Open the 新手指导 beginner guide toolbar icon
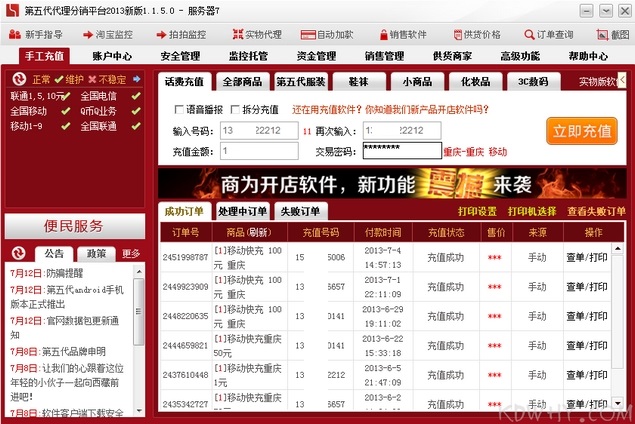The image size is (635, 424). (x=36, y=34)
